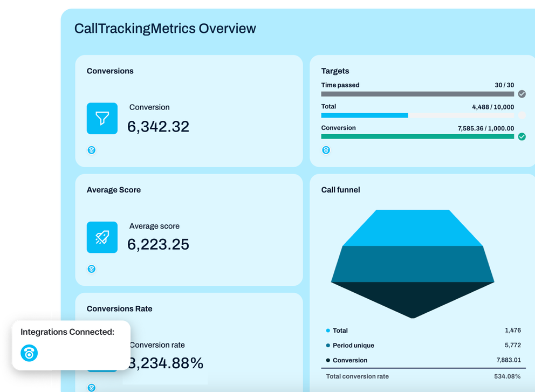Click the teal middle funnel segment
This screenshot has width=535, height=392.
point(413,264)
